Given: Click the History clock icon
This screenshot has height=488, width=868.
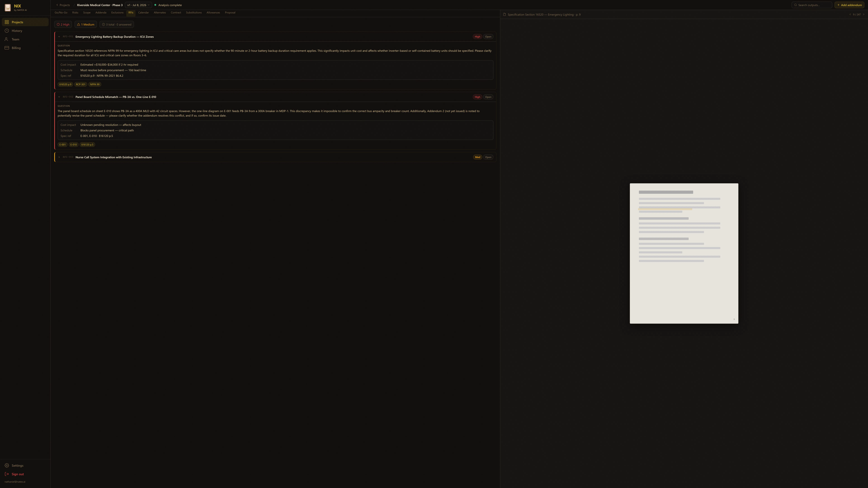Looking at the screenshot, I should pyautogui.click(x=7, y=31).
